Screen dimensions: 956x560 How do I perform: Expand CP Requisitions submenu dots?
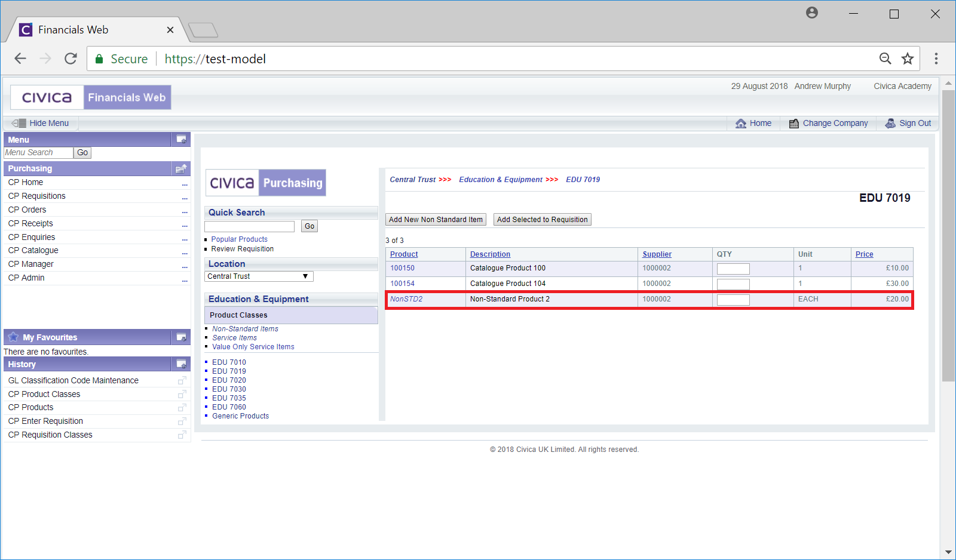(185, 198)
